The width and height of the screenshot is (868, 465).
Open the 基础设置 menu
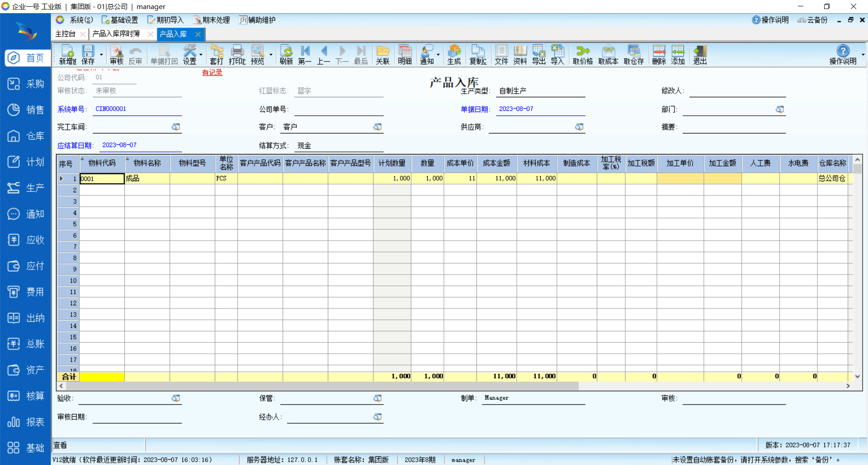(120, 20)
